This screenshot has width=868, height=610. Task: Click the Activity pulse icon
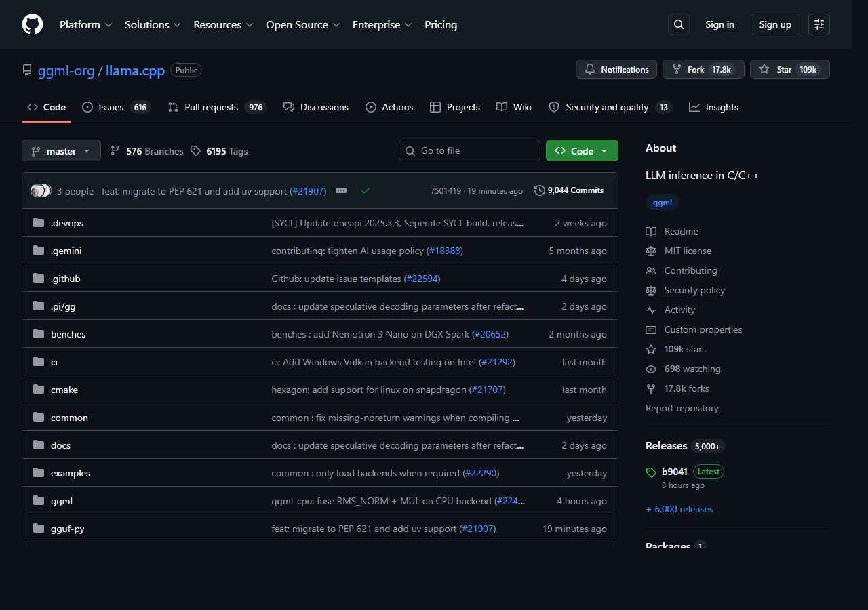651,310
